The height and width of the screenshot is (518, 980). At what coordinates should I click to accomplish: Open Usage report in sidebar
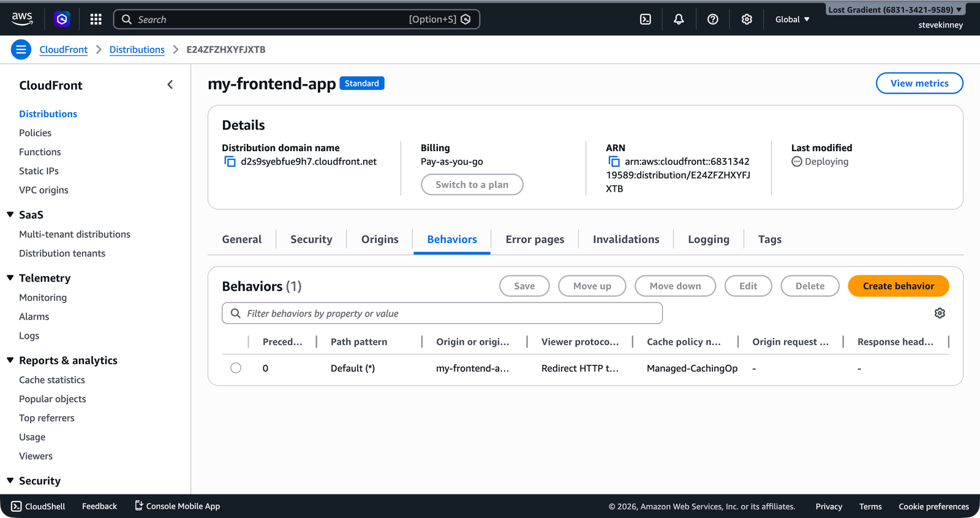(32, 437)
